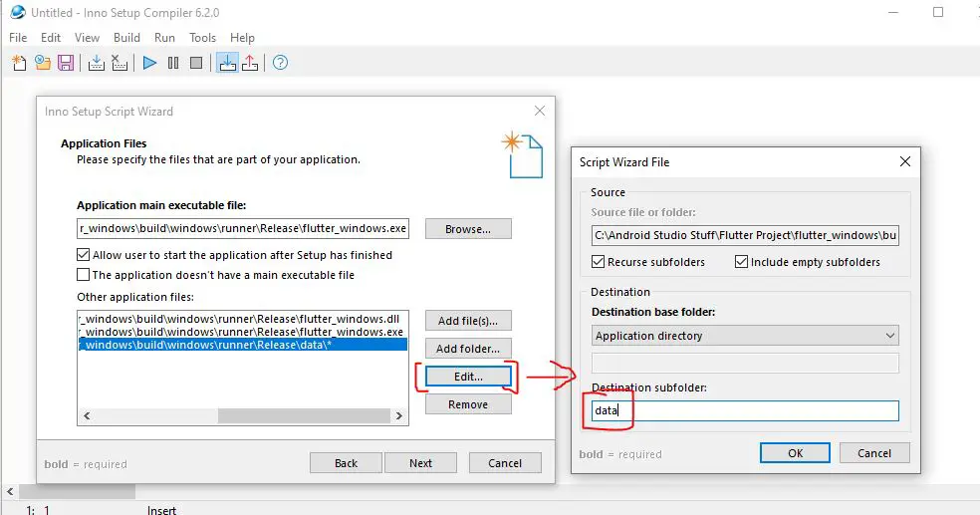Open the Edit menu
The image size is (980, 515).
pyautogui.click(x=51, y=38)
